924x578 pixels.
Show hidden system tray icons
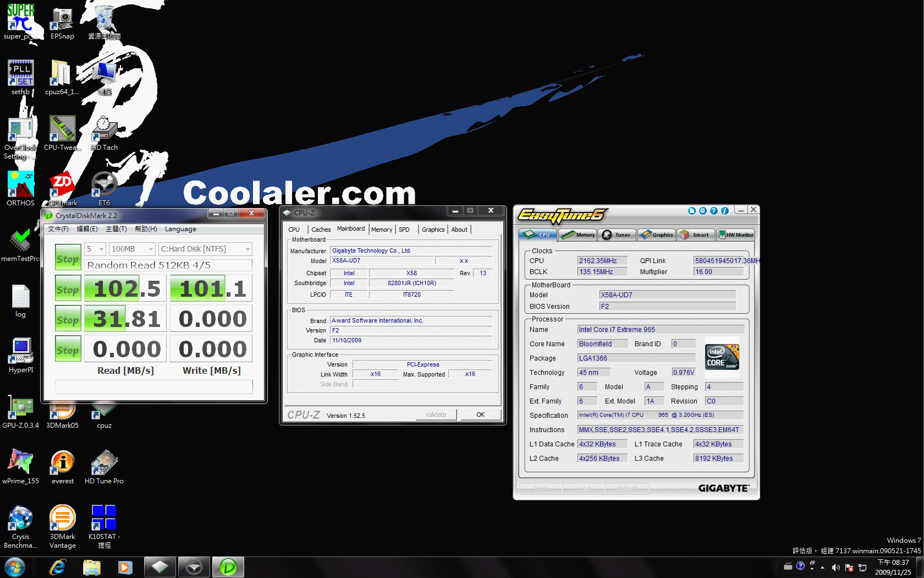tap(823, 568)
